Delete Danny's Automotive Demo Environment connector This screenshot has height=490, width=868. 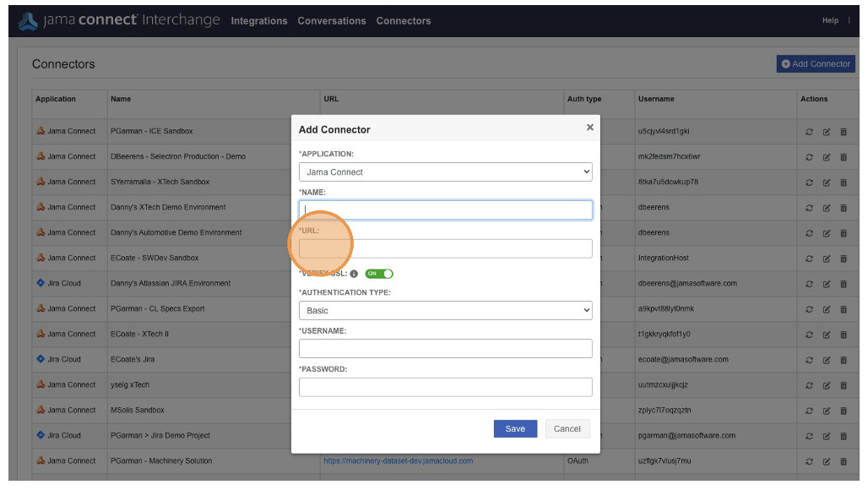pyautogui.click(x=844, y=234)
